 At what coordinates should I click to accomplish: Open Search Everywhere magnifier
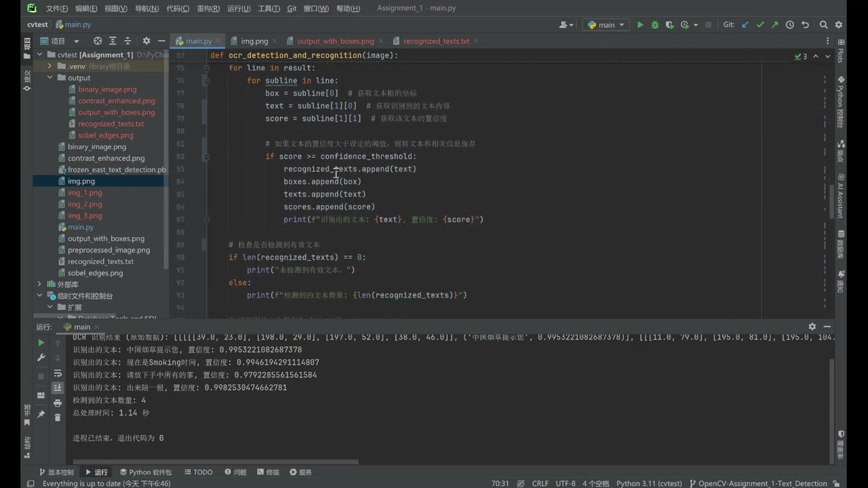[x=823, y=24]
